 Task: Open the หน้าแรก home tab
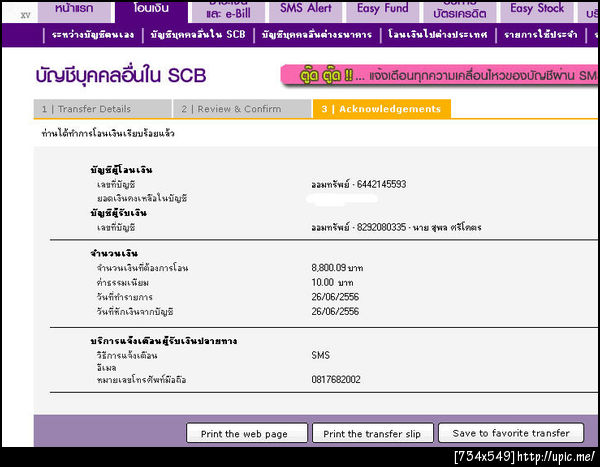pyautogui.click(x=74, y=11)
